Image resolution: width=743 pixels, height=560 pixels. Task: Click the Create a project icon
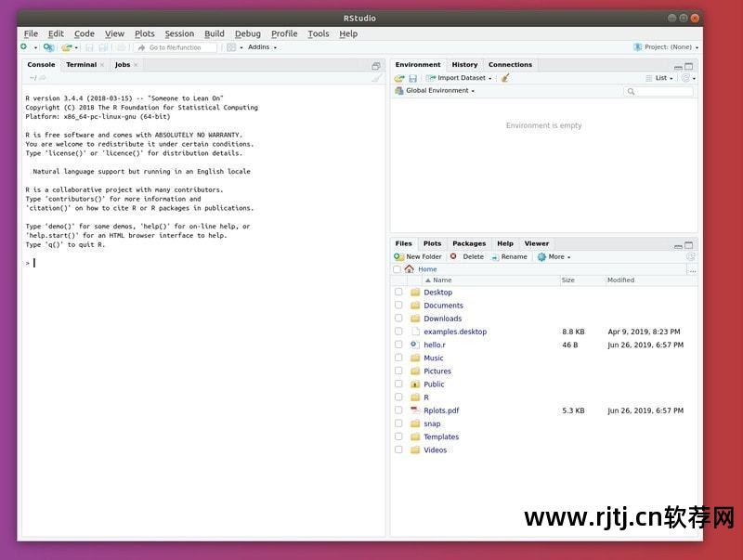(x=48, y=47)
